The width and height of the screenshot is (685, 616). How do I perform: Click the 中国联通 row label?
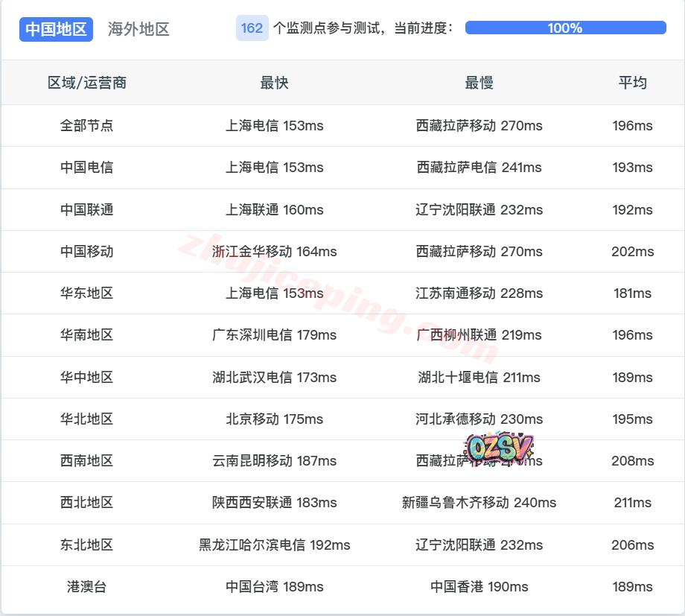87,210
